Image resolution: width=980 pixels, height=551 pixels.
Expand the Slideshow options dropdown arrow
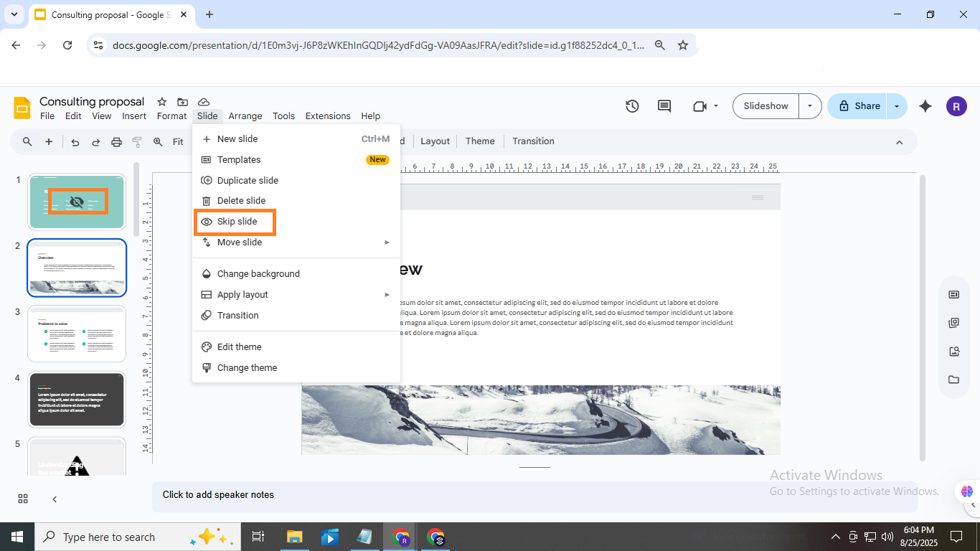coord(810,106)
